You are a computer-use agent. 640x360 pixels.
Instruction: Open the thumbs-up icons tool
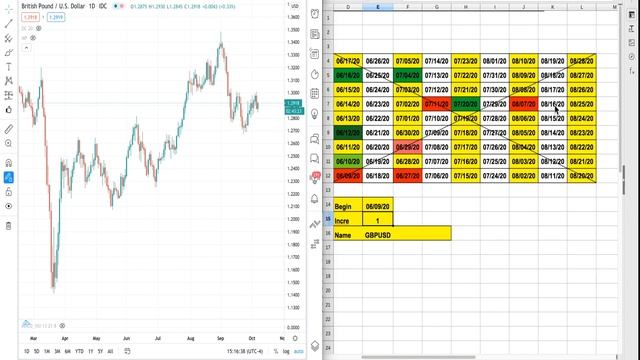coord(9,110)
